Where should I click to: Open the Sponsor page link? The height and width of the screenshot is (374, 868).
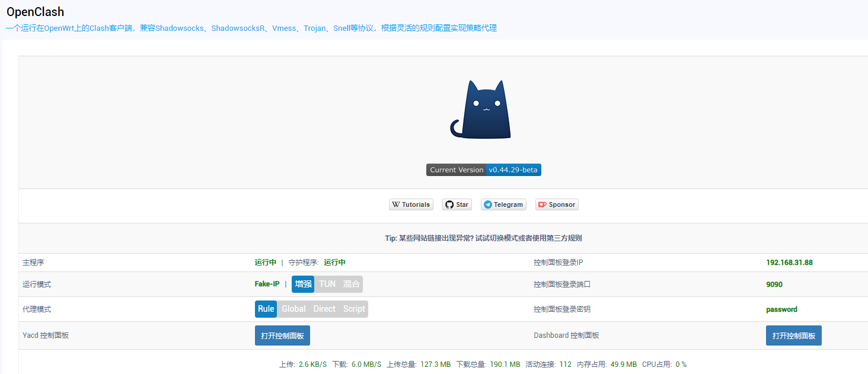pos(557,204)
